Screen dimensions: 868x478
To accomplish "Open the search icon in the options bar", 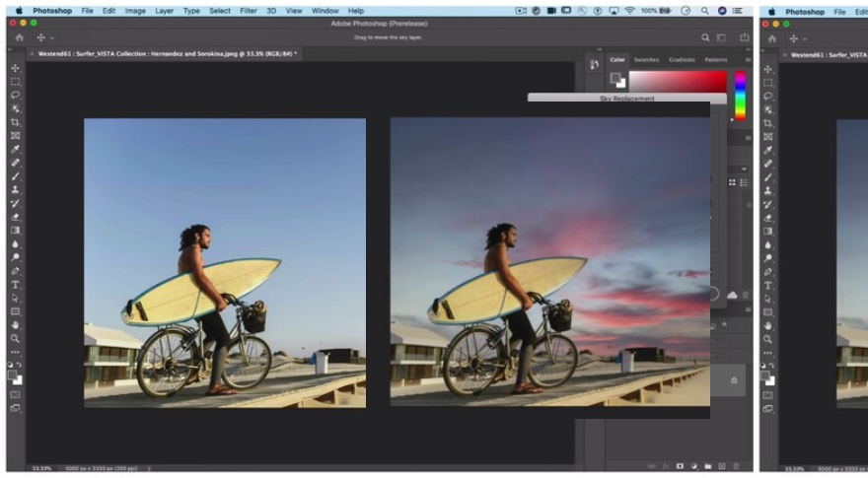I will pyautogui.click(x=705, y=37).
